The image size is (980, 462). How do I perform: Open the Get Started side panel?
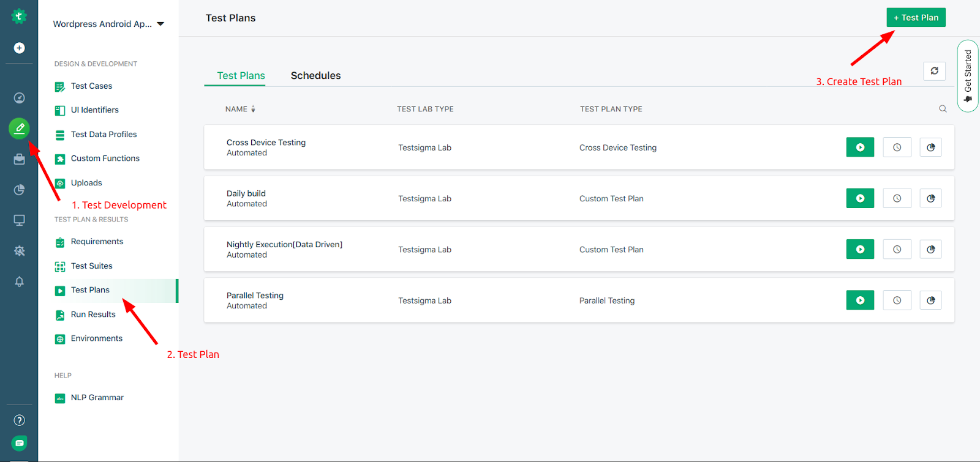point(968,76)
